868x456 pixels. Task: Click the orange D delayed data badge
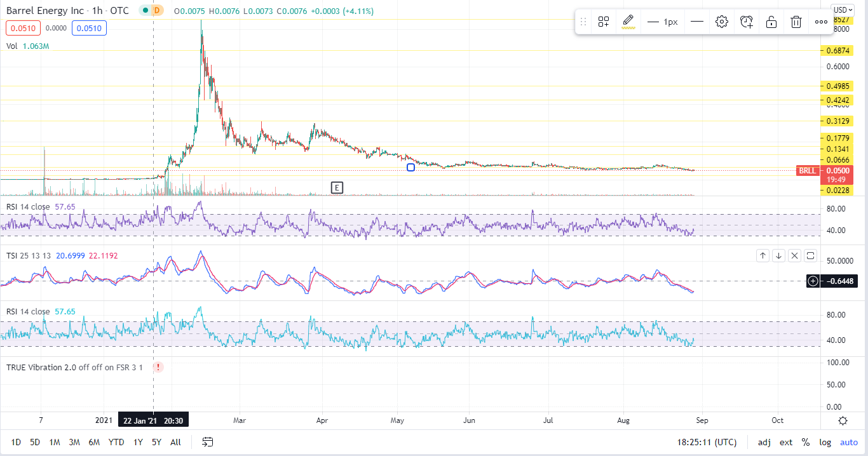(x=157, y=11)
